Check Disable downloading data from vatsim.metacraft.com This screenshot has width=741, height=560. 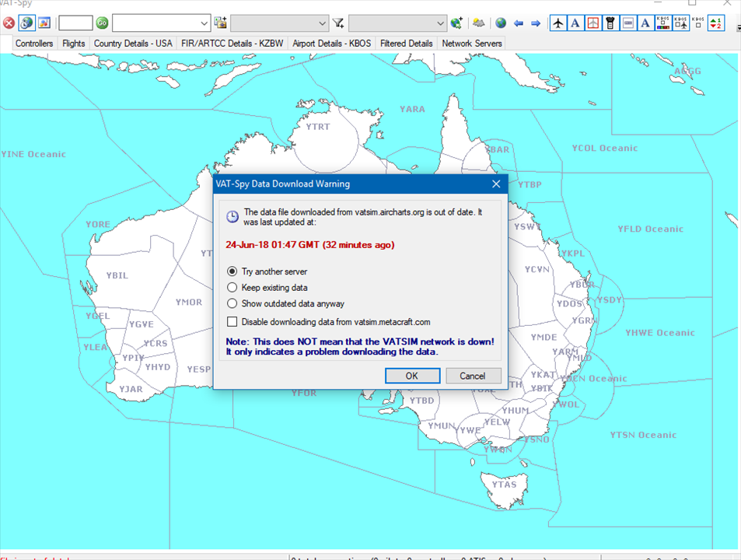pyautogui.click(x=328, y=322)
